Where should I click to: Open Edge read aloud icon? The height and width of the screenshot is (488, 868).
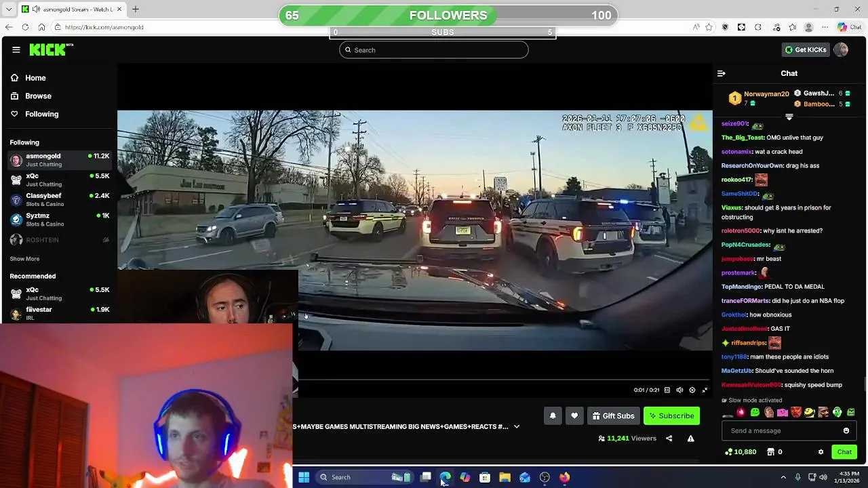coord(696,27)
